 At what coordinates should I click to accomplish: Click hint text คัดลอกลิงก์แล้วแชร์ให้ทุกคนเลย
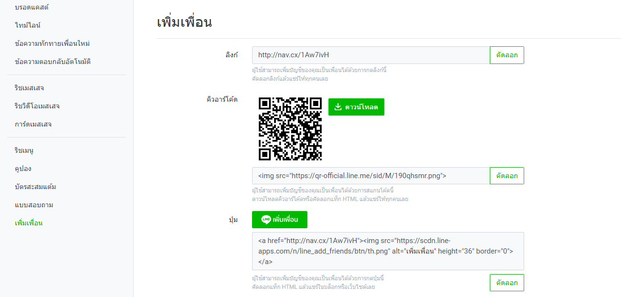click(290, 78)
